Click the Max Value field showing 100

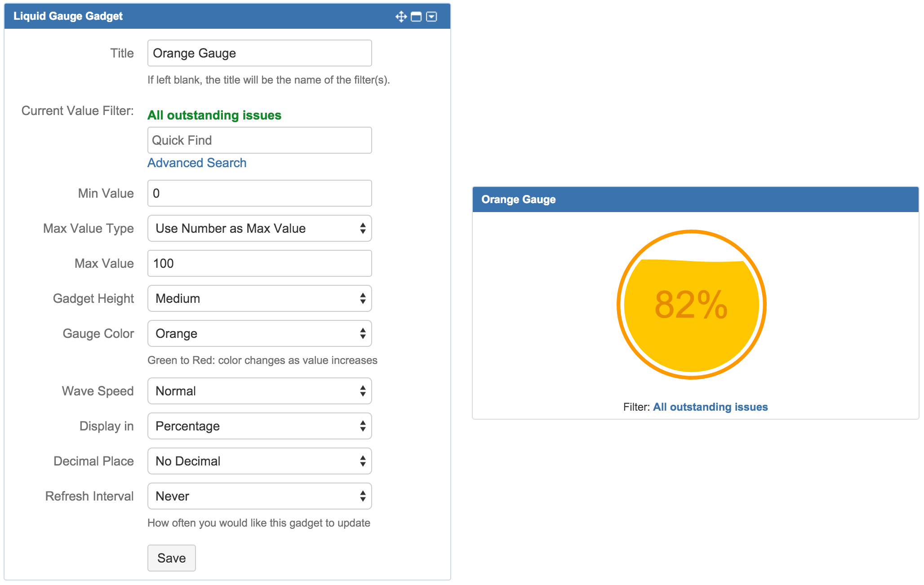259,263
